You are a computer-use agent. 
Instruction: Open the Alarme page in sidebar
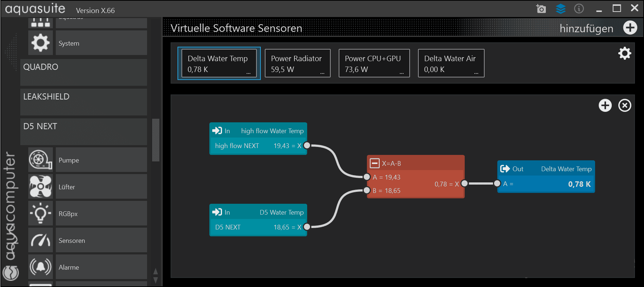coord(101,267)
